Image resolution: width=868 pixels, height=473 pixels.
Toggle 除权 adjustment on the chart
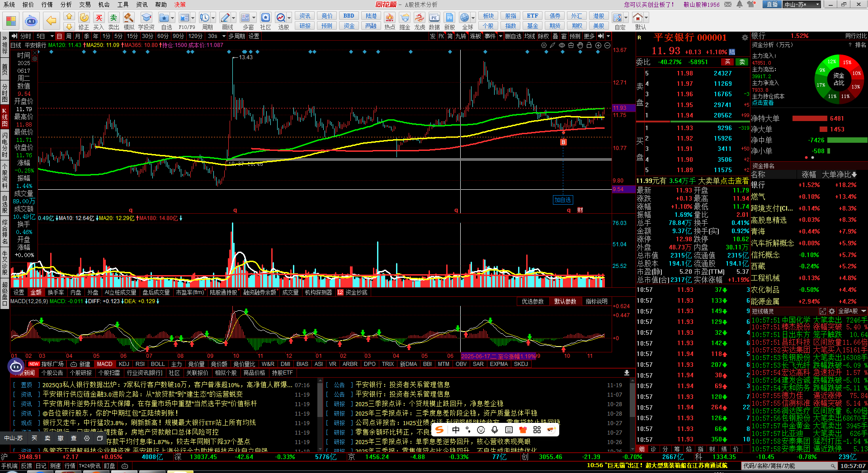tap(543, 36)
